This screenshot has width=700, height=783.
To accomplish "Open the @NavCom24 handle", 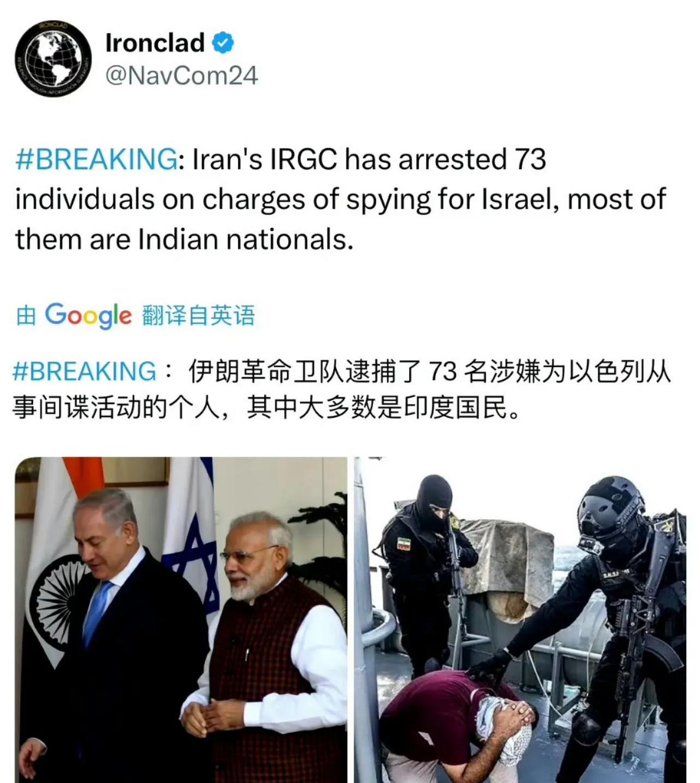I will click(x=181, y=76).
